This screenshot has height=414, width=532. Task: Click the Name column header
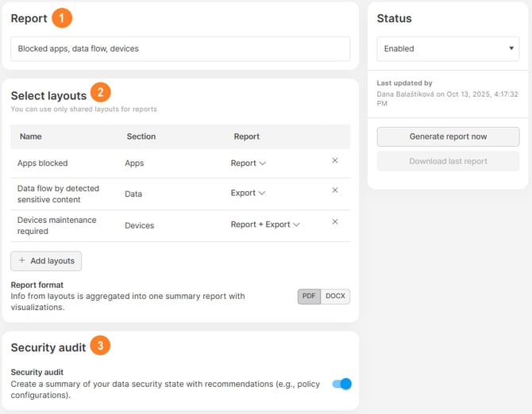click(30, 136)
